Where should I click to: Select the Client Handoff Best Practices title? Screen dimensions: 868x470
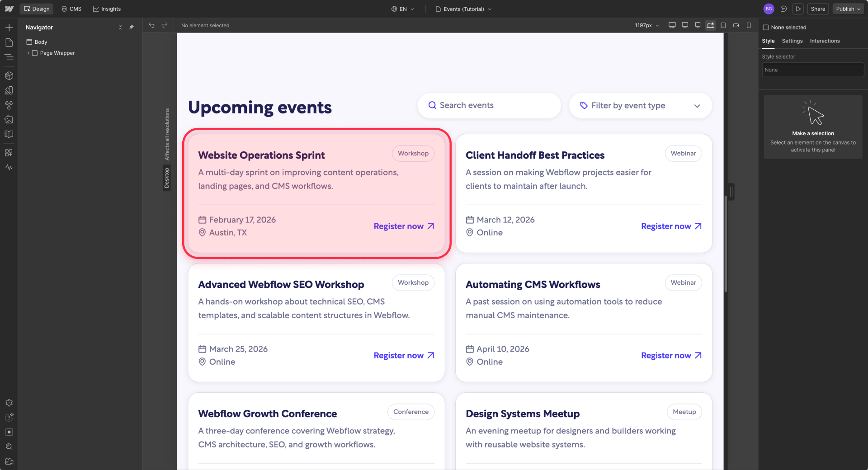click(535, 155)
